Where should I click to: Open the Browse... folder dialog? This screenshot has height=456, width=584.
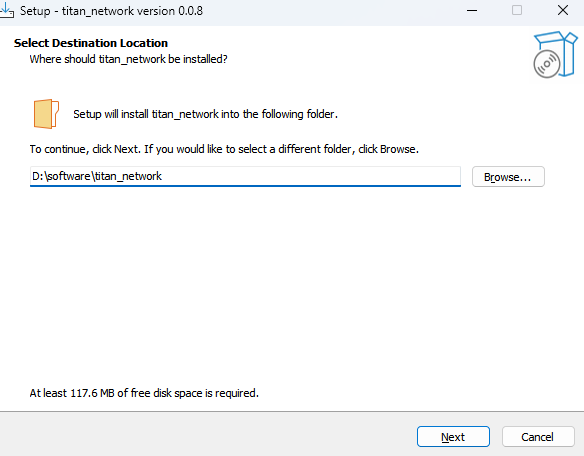pyautogui.click(x=508, y=177)
